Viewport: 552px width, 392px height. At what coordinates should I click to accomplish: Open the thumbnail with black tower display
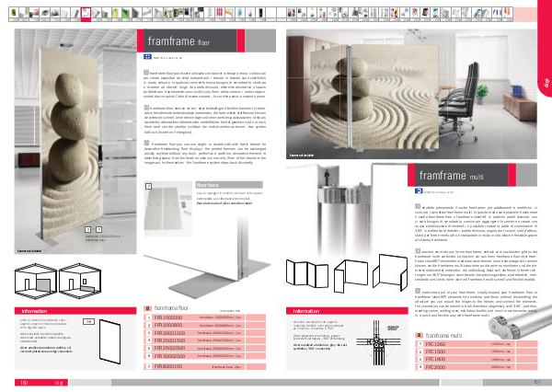260,14
